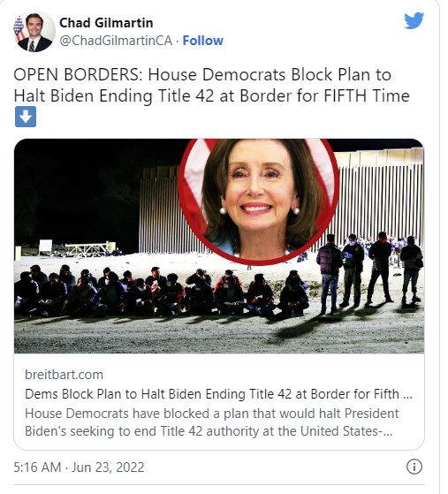Click the Twitter bird logo

click(x=414, y=21)
